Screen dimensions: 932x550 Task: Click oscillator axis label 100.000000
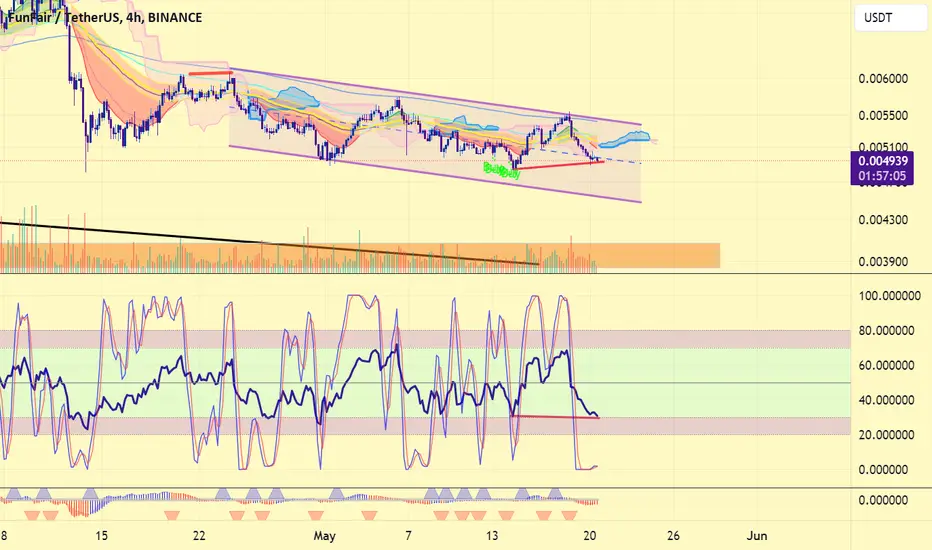[x=890, y=296]
